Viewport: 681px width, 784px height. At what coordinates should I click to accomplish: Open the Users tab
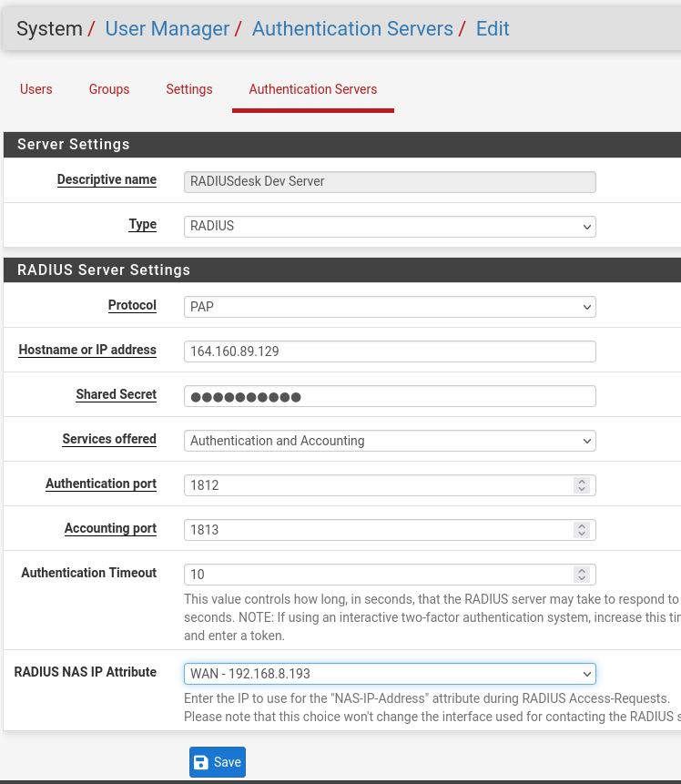[36, 89]
